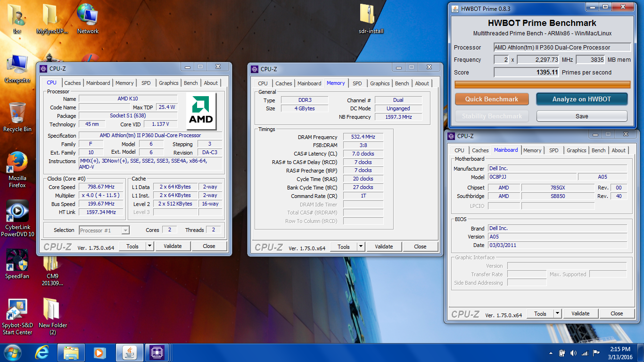
Task: Click Validate in the Mainboard window
Action: pos(580,313)
